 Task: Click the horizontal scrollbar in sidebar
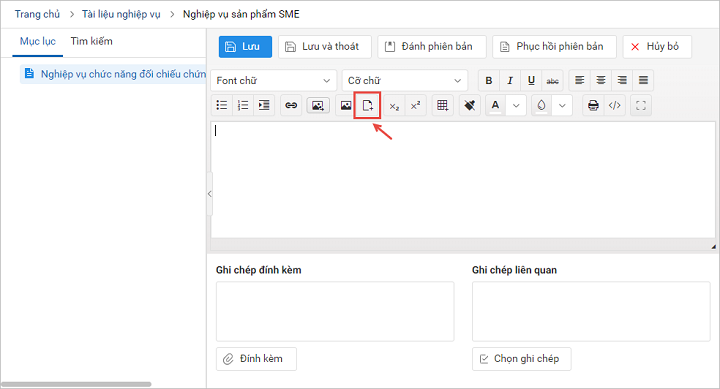[x=76, y=384]
